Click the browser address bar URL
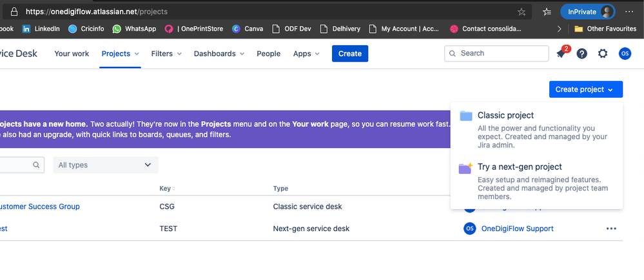 pos(97,12)
